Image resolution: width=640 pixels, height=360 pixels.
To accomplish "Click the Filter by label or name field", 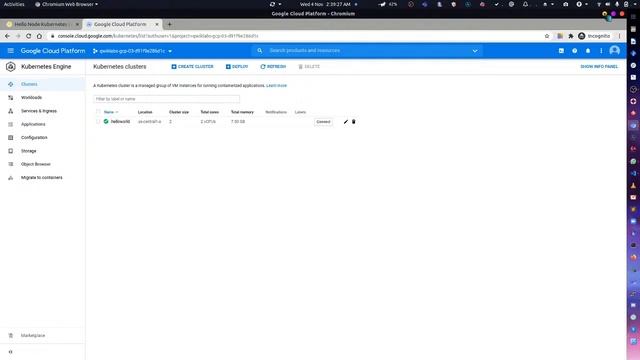I will pos(166,99).
